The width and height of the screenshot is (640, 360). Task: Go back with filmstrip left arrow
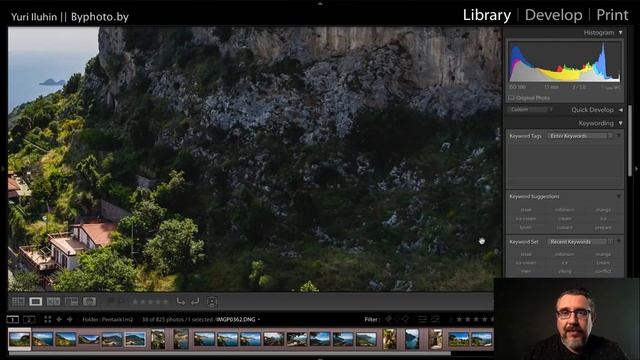pos(59,319)
